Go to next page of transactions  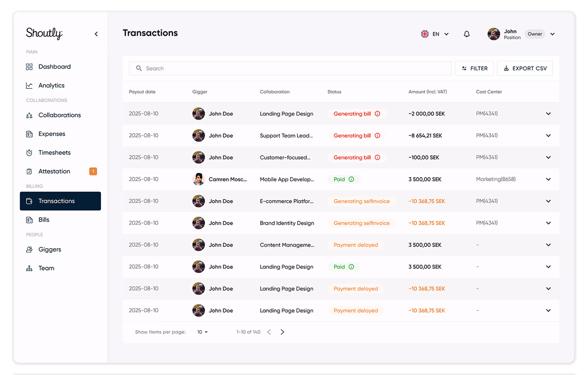pyautogui.click(x=283, y=332)
